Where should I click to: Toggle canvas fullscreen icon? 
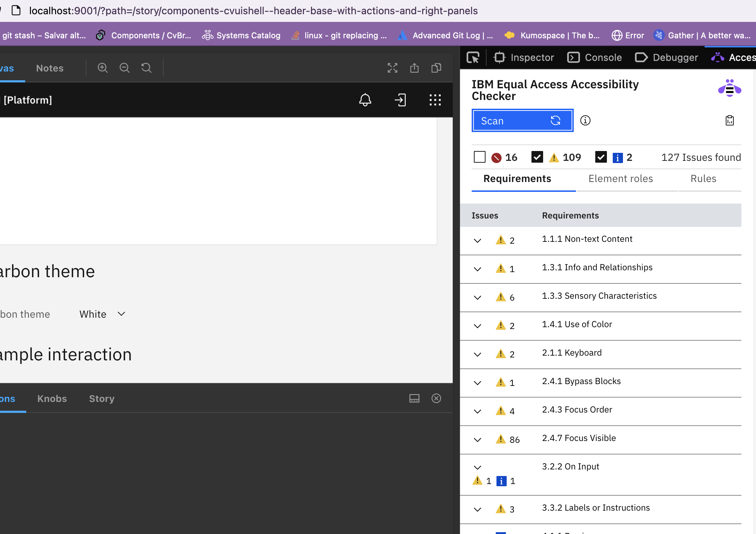coord(393,68)
